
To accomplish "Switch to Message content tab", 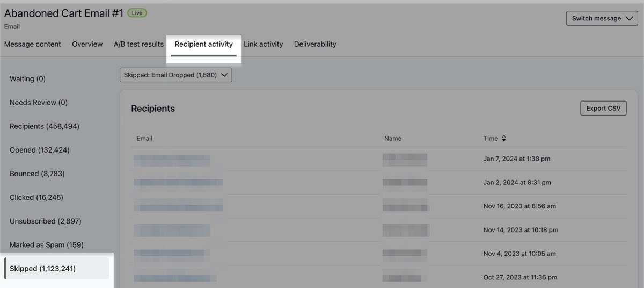I will pos(33,44).
